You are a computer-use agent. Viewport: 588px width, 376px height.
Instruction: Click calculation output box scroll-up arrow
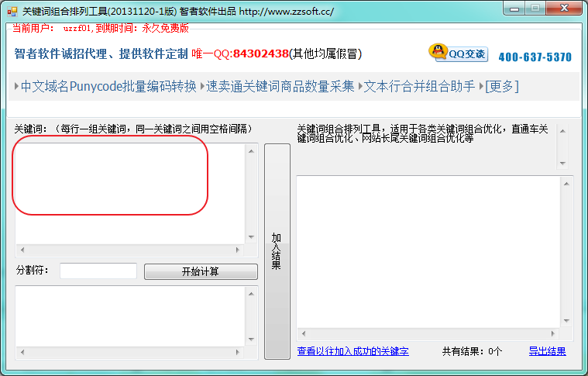(251, 294)
